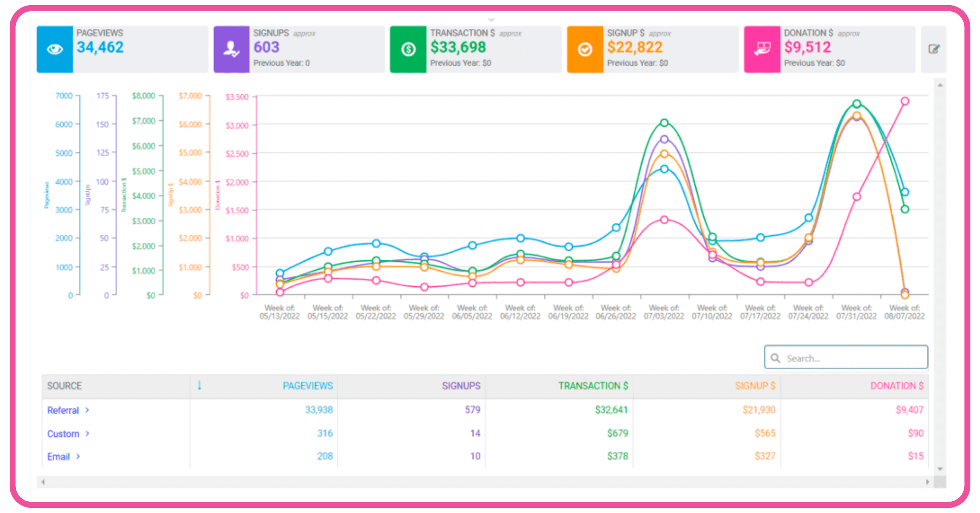980x513 pixels.
Task: Select the DONATION $ column header
Action: 896,386
